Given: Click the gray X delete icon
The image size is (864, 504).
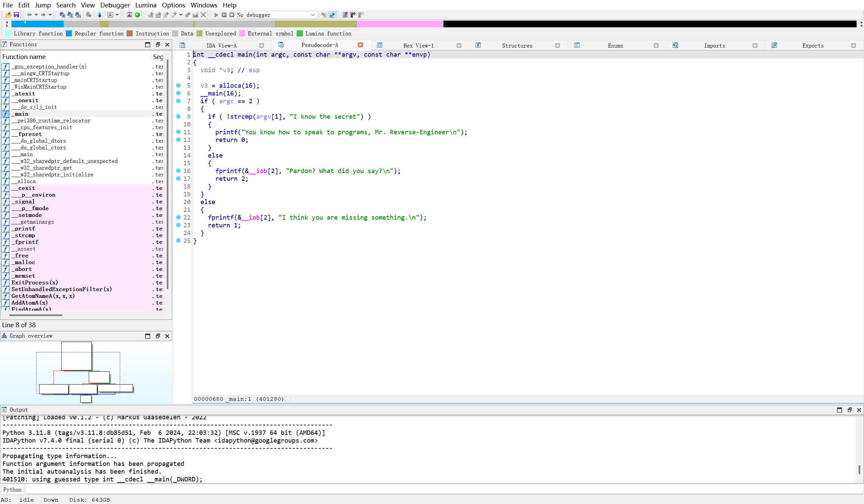Looking at the screenshot, I should [203, 15].
